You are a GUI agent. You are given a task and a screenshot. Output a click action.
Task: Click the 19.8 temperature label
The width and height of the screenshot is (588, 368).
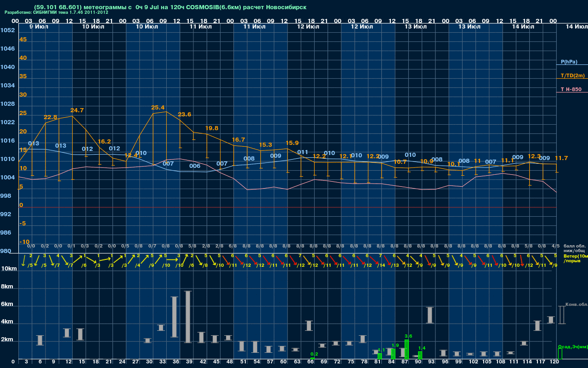click(212, 128)
